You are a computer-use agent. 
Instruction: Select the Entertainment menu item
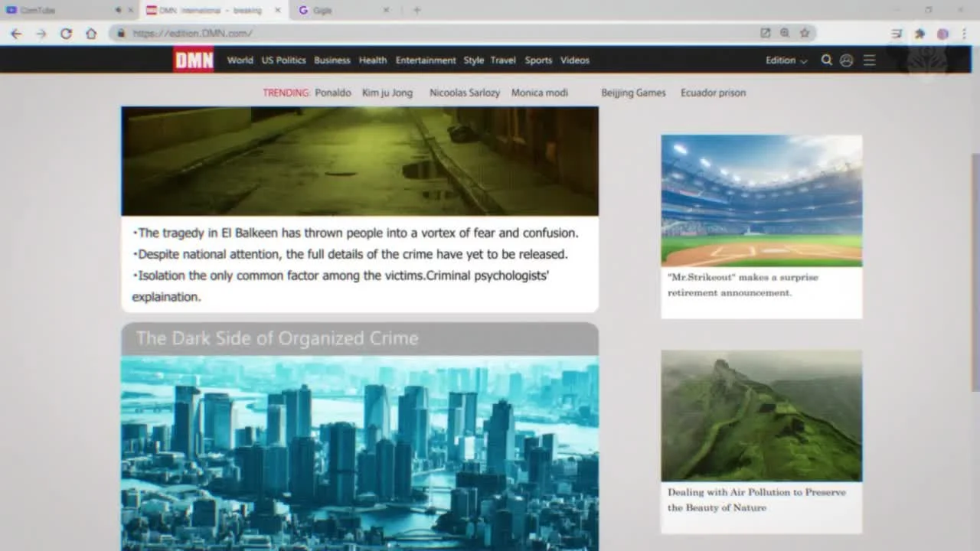point(426,60)
